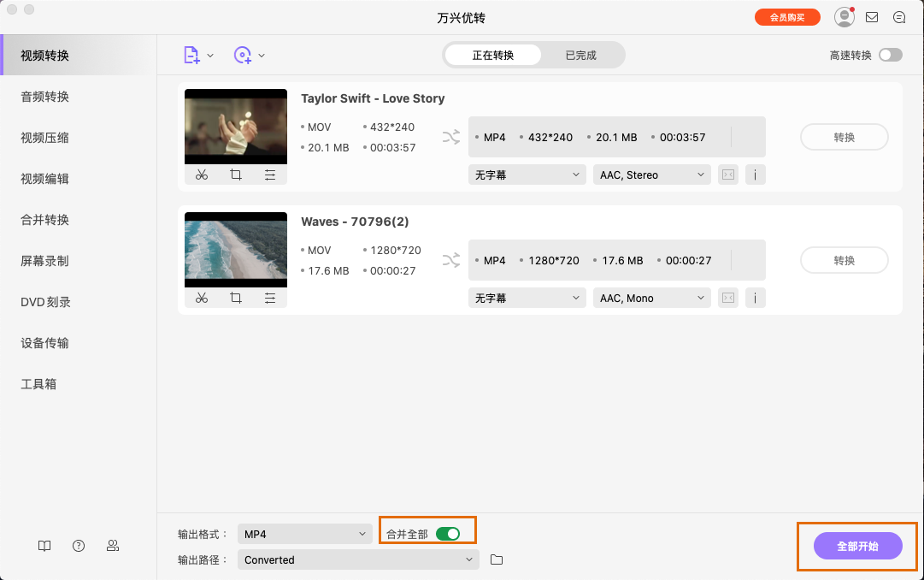Open file info for the Waves video
924x580 pixels.
(x=756, y=297)
